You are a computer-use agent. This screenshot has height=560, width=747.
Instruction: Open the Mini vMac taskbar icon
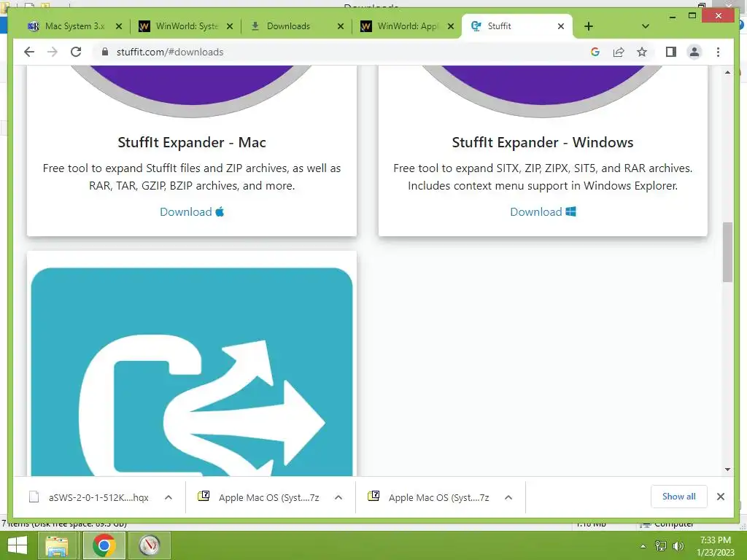pos(150,545)
